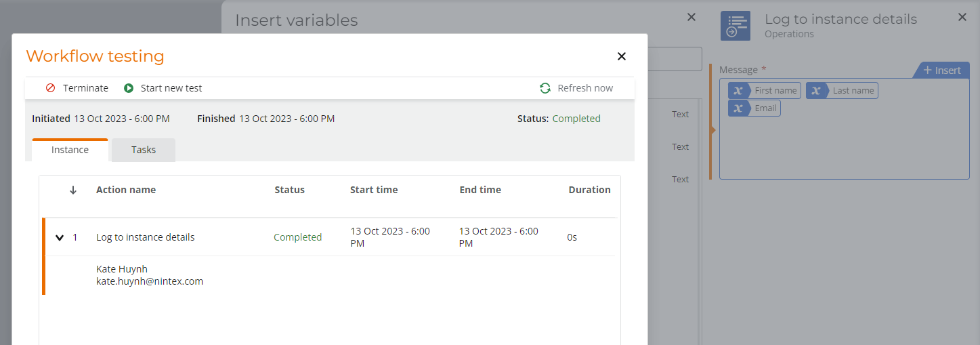Select the Log to instance details row
Viewport: 980px width, 345px height.
(x=146, y=237)
